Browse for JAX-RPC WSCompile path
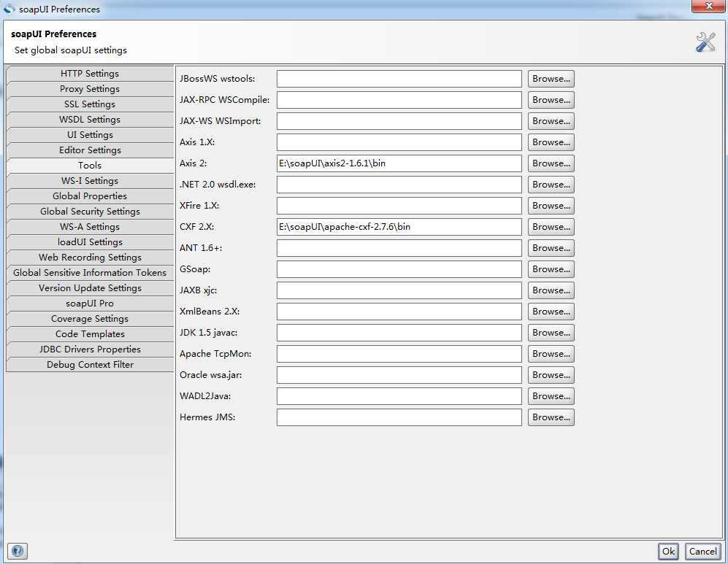Image resolution: width=728 pixels, height=564 pixels. 551,100
